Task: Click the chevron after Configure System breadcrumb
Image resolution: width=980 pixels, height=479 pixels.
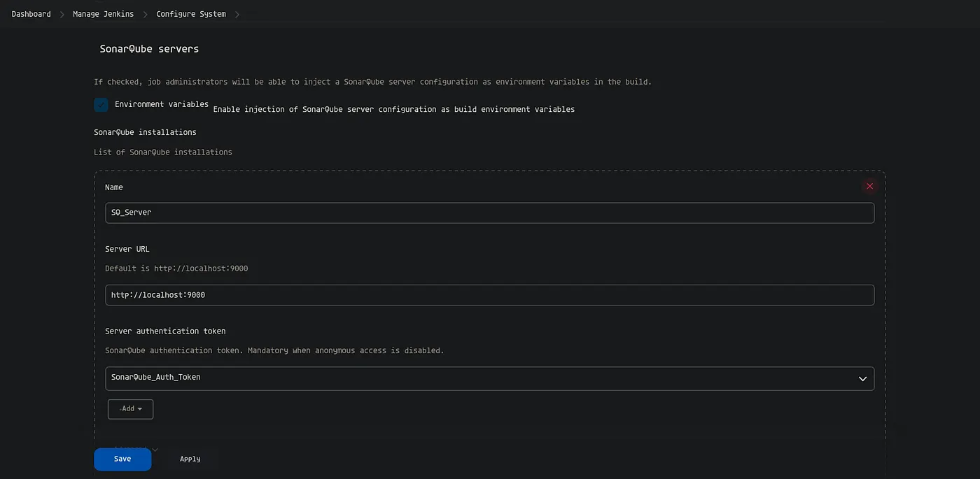Action: point(237,14)
